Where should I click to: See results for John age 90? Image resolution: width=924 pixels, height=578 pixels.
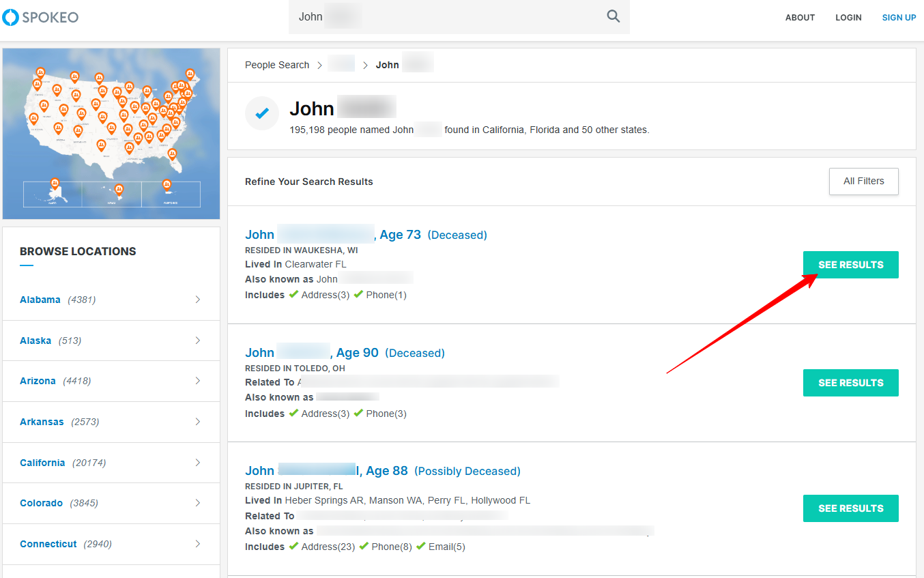850,383
